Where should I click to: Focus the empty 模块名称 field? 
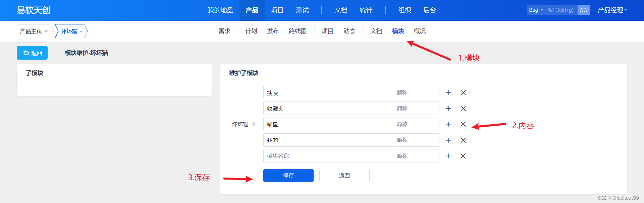point(328,156)
